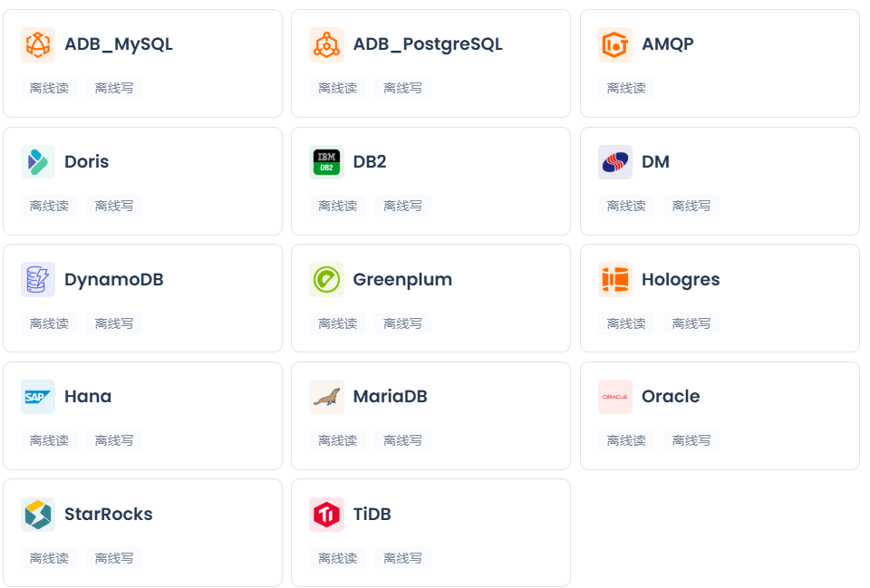Click the ADB_MySQL orange logo icon
This screenshot has width=870, height=588.
[x=38, y=44]
